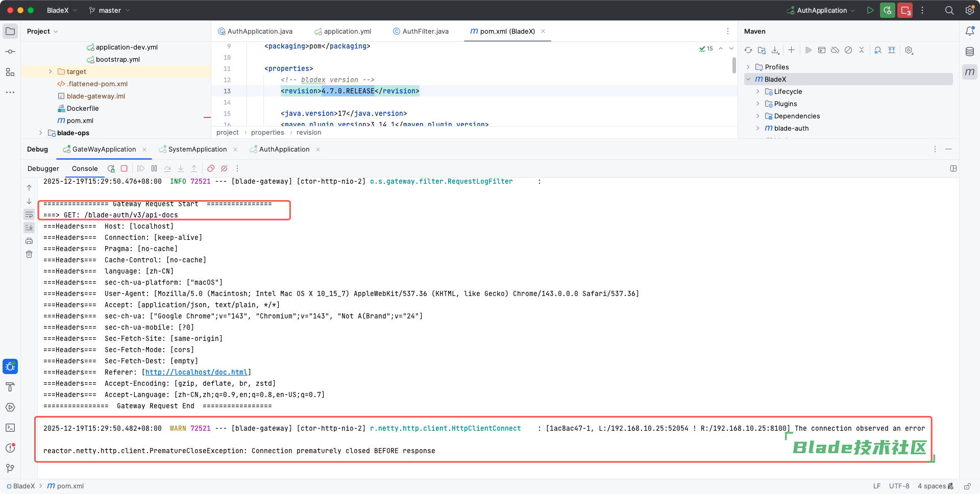Open the Terminal tool window from the sidebar
980x494 pixels.
click(10, 428)
